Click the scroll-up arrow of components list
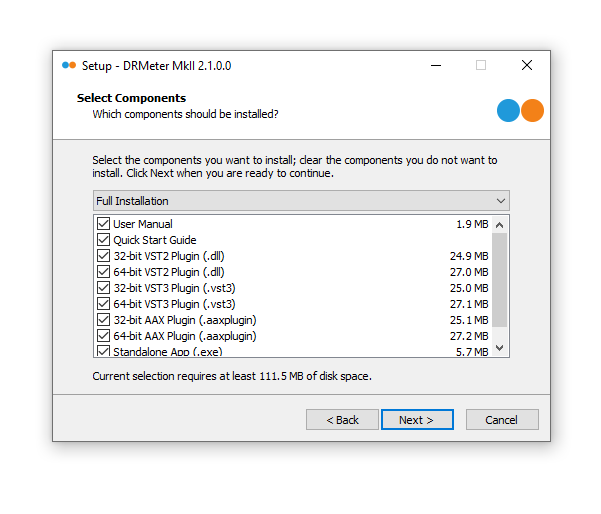Screen dimensions: 601x514 (x=501, y=223)
